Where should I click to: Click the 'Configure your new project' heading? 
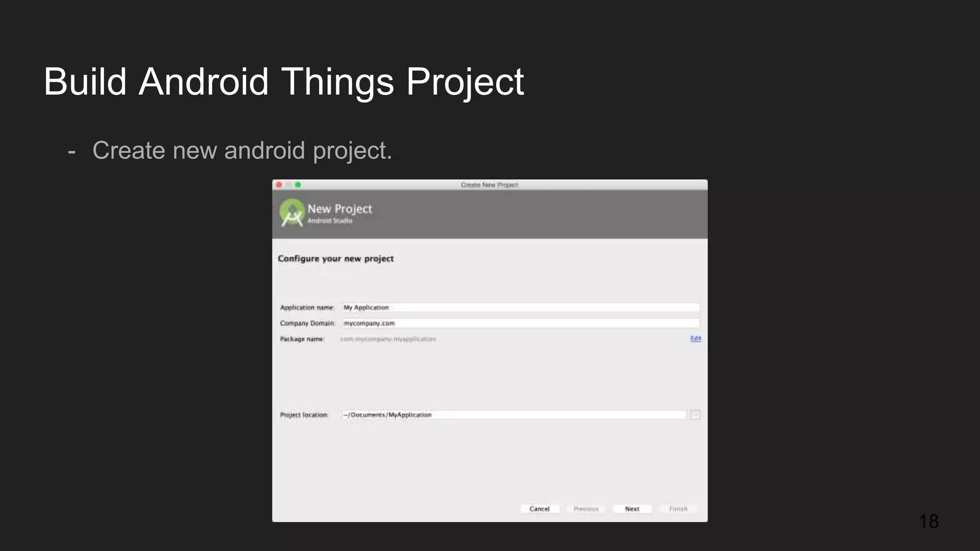[335, 259]
